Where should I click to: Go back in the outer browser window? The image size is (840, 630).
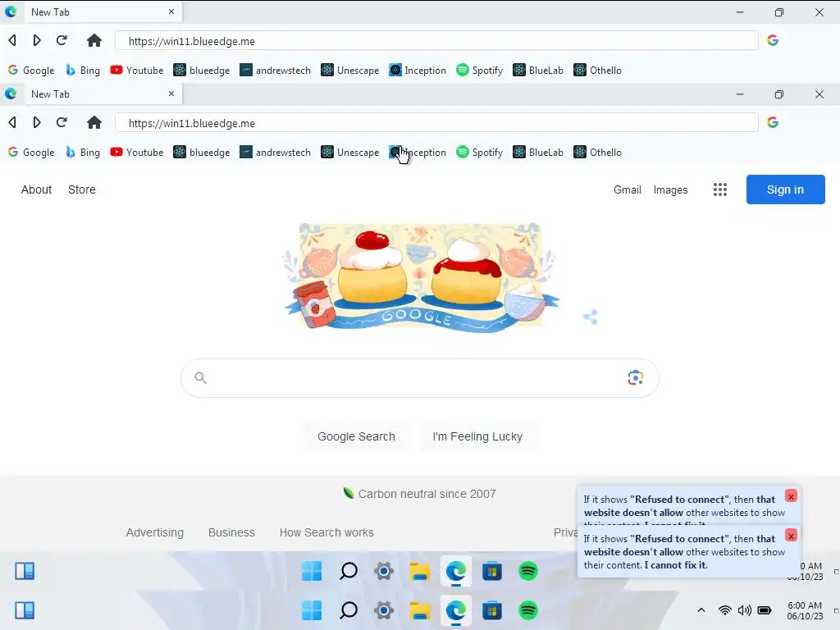[12, 40]
